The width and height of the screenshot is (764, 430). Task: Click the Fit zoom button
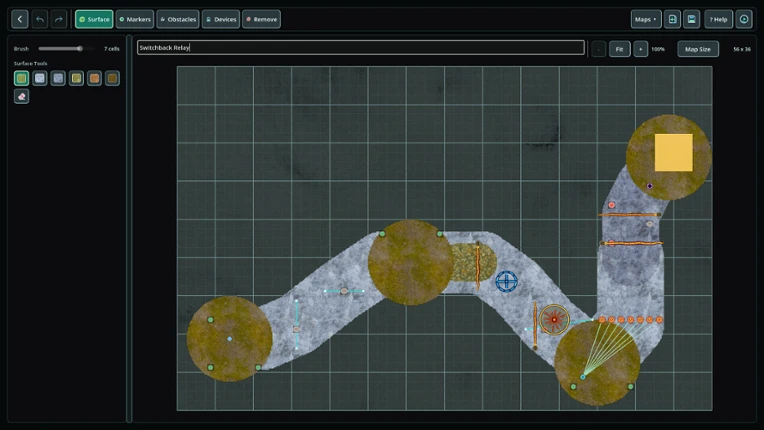619,49
